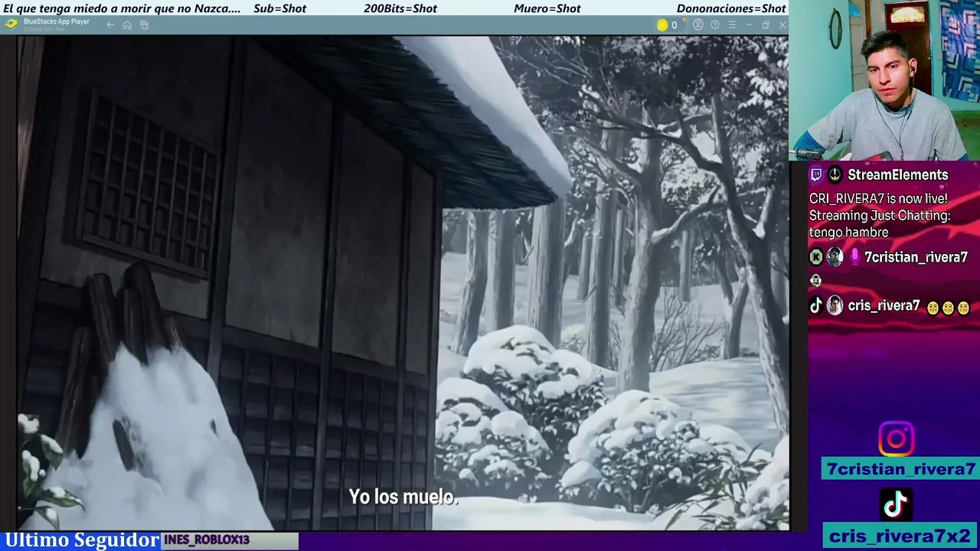Click the large TikTok logo icon
The image size is (980, 551).
(x=896, y=504)
